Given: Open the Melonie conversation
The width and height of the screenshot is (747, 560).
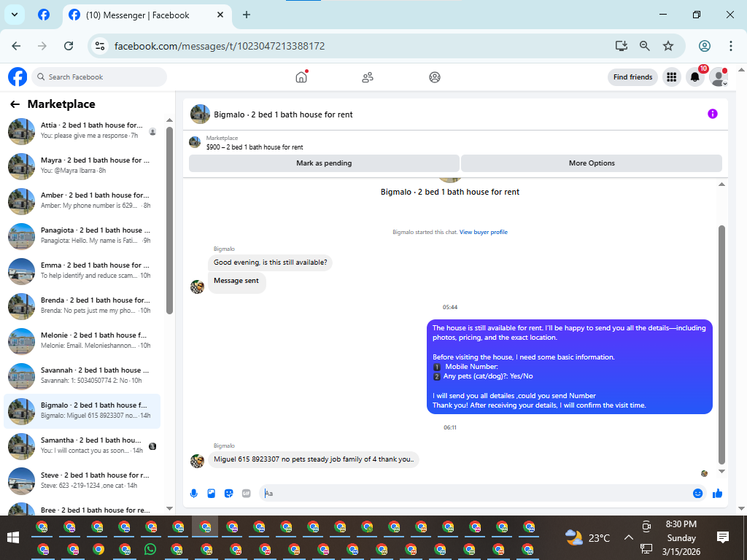Looking at the screenshot, I should pyautogui.click(x=82, y=341).
